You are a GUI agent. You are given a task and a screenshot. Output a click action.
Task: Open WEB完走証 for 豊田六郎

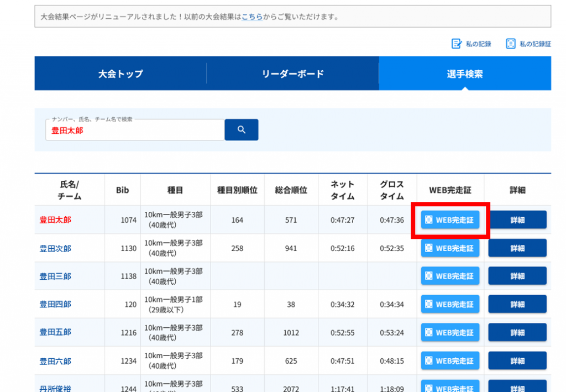(x=450, y=361)
